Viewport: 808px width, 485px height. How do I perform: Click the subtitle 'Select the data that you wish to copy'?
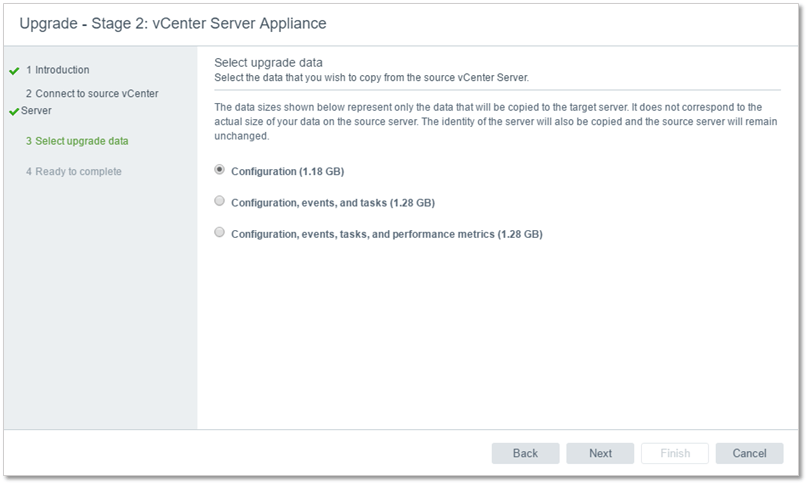[x=372, y=78]
